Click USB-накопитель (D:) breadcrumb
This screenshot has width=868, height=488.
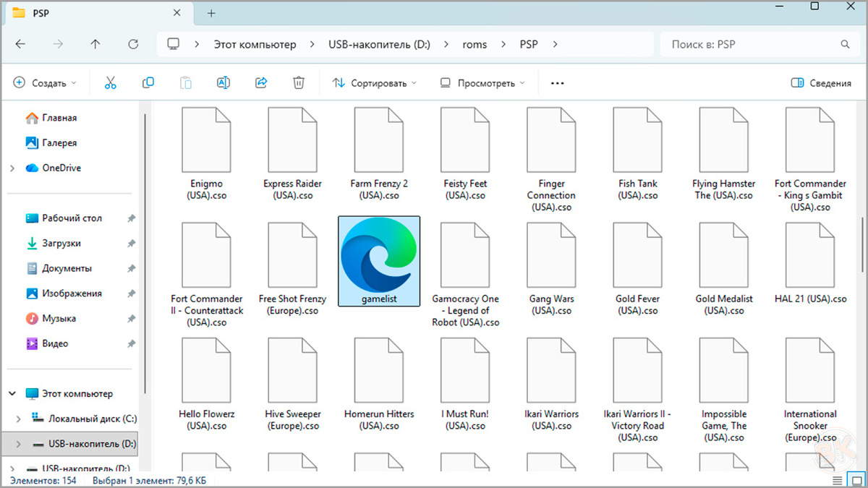379,44
